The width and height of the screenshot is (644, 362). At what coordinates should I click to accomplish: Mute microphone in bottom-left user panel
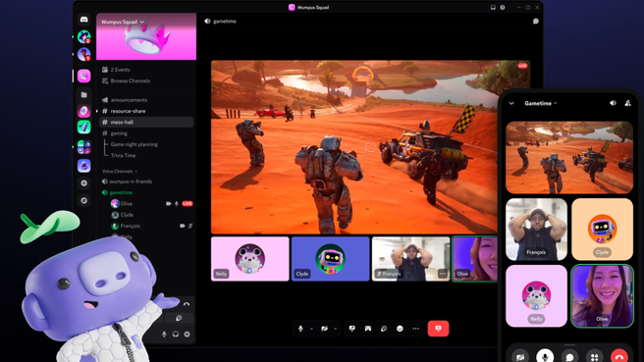[x=164, y=335]
